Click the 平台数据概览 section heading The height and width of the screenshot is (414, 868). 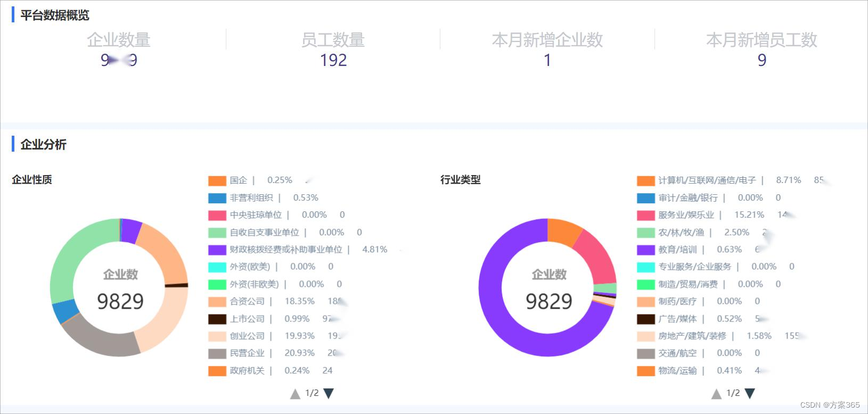point(55,15)
